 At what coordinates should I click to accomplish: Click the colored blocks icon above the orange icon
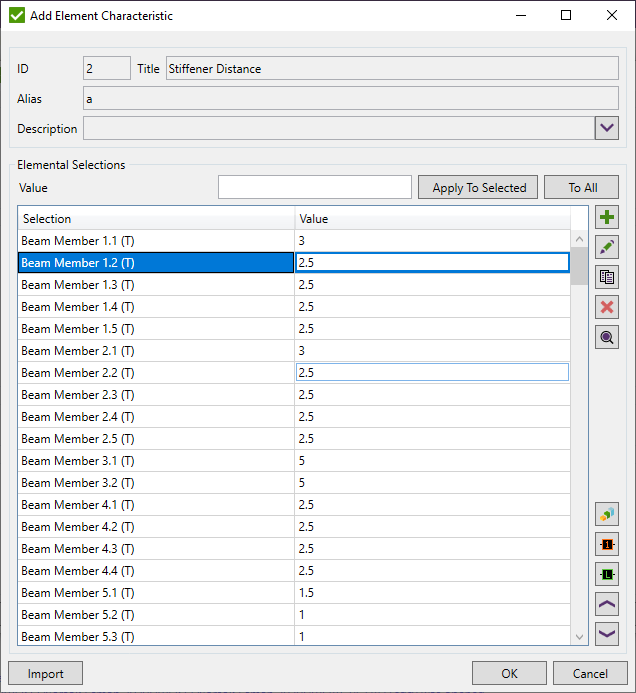click(607, 514)
